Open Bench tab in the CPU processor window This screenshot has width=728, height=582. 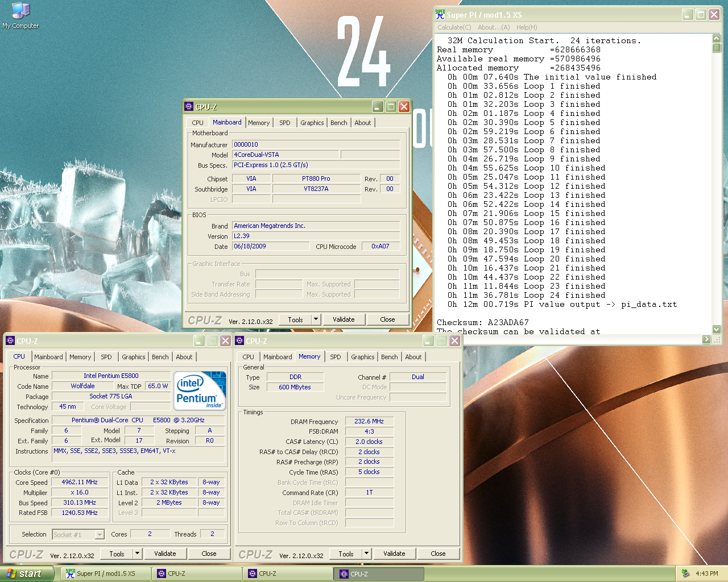(x=160, y=357)
